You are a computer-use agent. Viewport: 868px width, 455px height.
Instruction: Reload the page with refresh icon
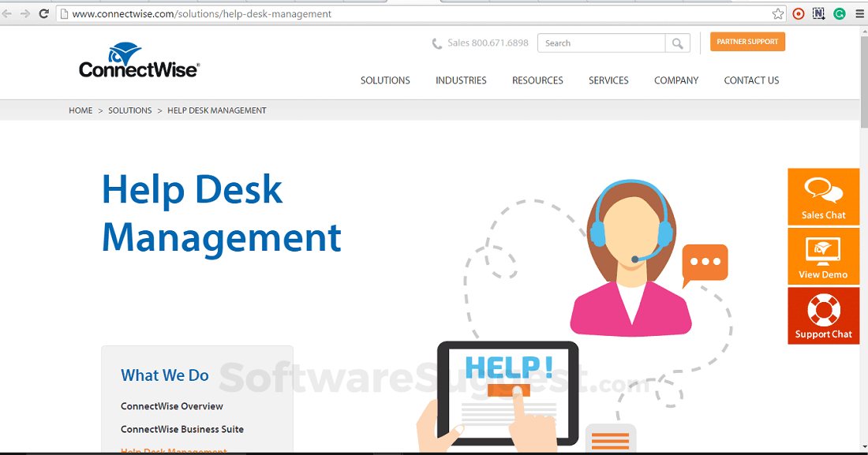(x=43, y=14)
